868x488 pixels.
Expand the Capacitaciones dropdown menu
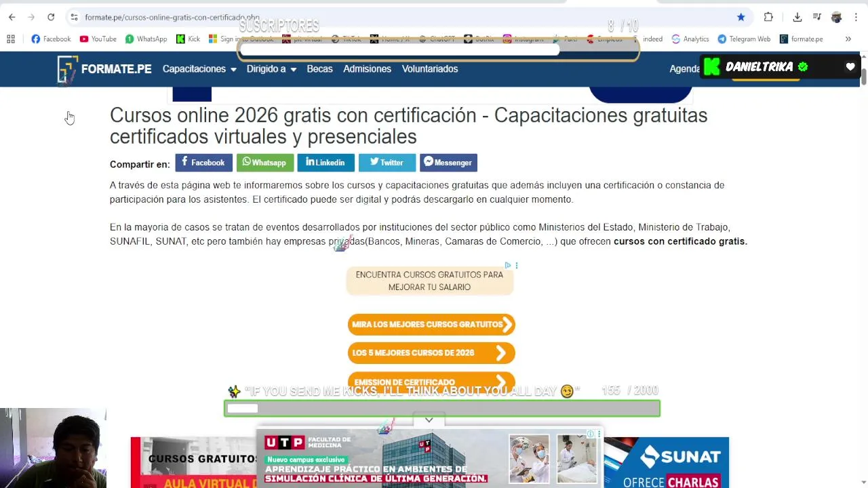[x=199, y=69]
